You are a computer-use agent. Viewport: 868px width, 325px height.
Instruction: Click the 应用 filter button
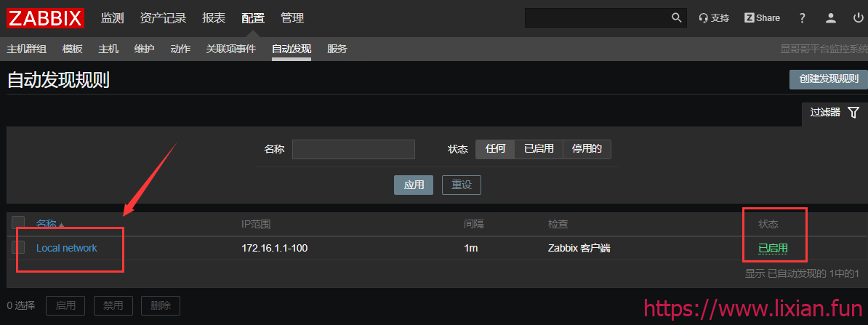(414, 185)
